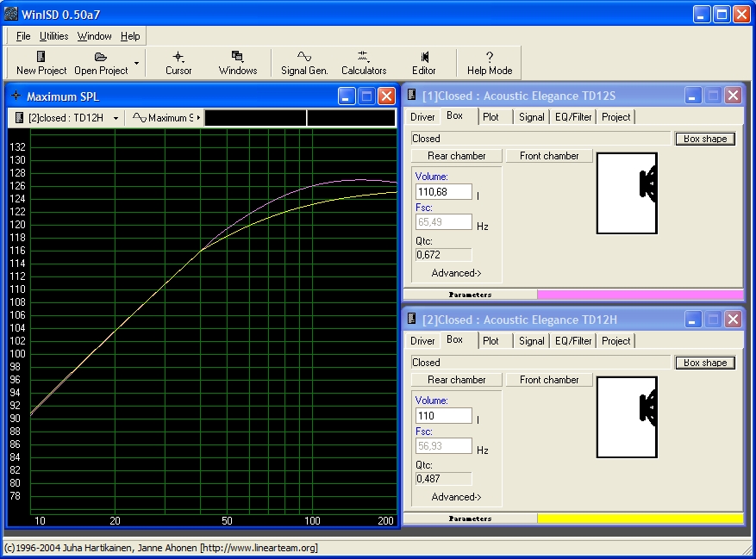Click the black readout bar in Maximum SPL window

(300, 118)
